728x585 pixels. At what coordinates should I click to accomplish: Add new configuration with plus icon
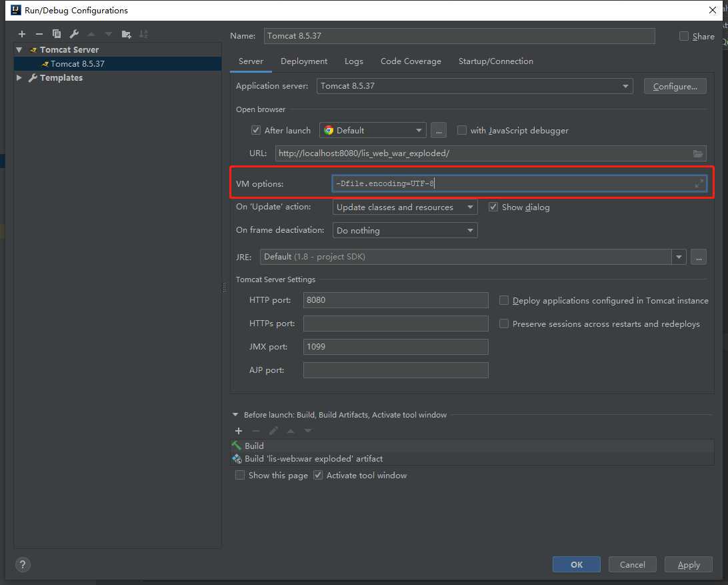click(x=22, y=34)
